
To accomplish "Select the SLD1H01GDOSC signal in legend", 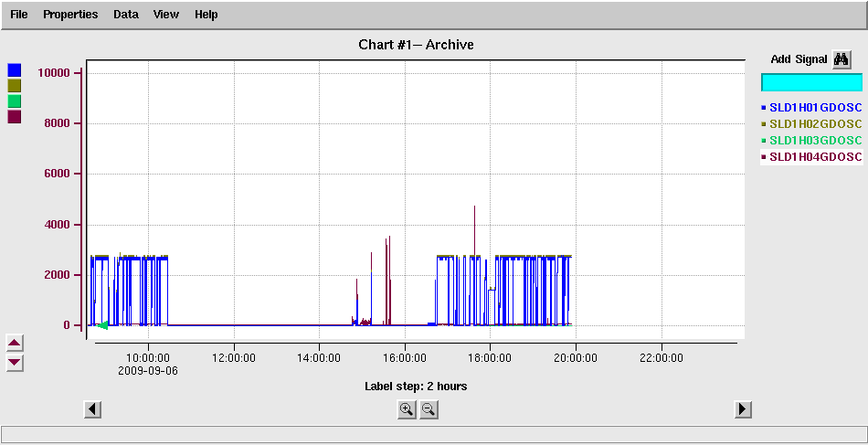I will coord(811,108).
